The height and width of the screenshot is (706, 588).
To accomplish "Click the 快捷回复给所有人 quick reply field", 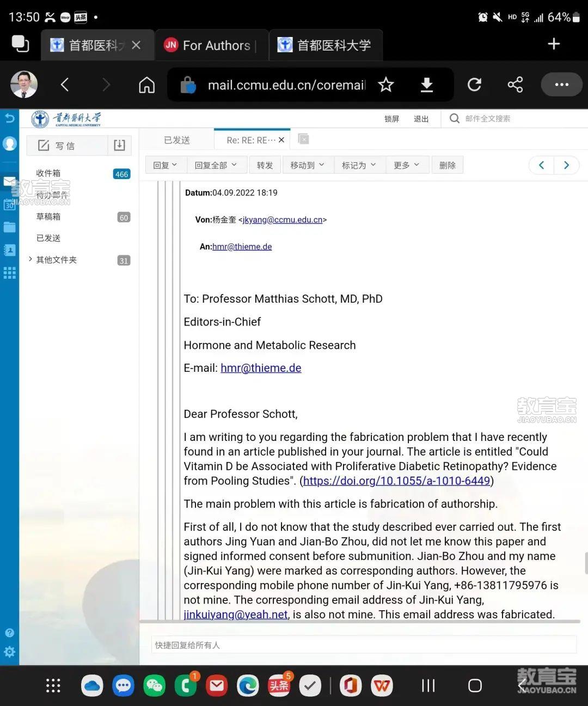I will [364, 645].
